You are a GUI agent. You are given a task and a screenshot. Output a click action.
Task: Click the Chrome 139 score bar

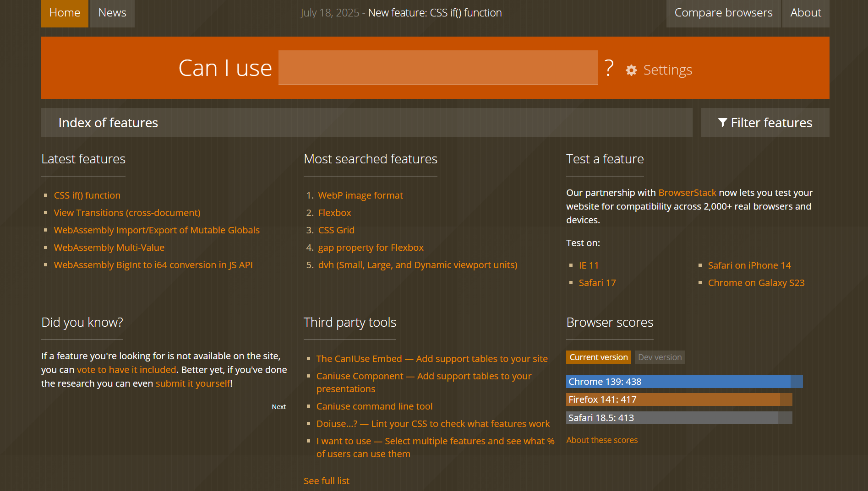[x=684, y=382]
